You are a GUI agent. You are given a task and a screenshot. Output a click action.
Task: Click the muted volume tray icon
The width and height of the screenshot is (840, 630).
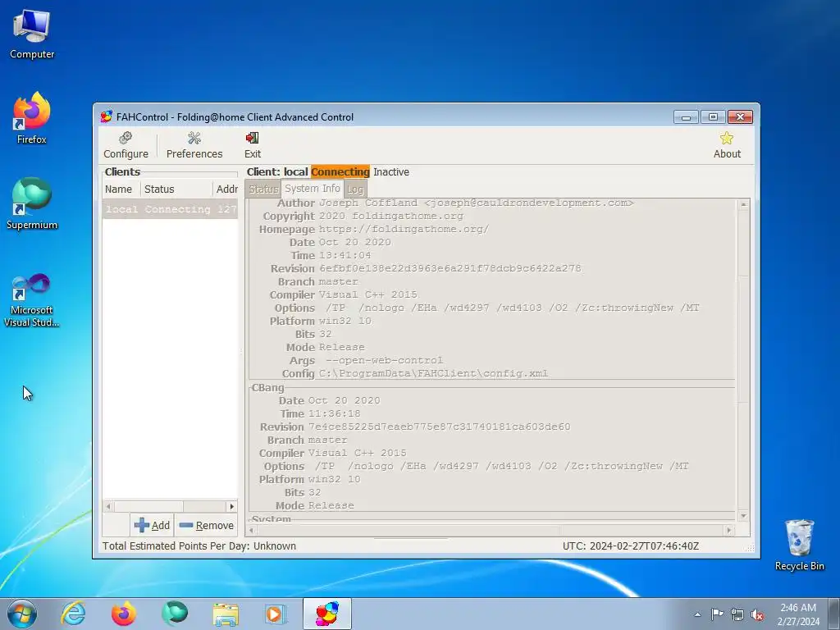click(x=757, y=614)
